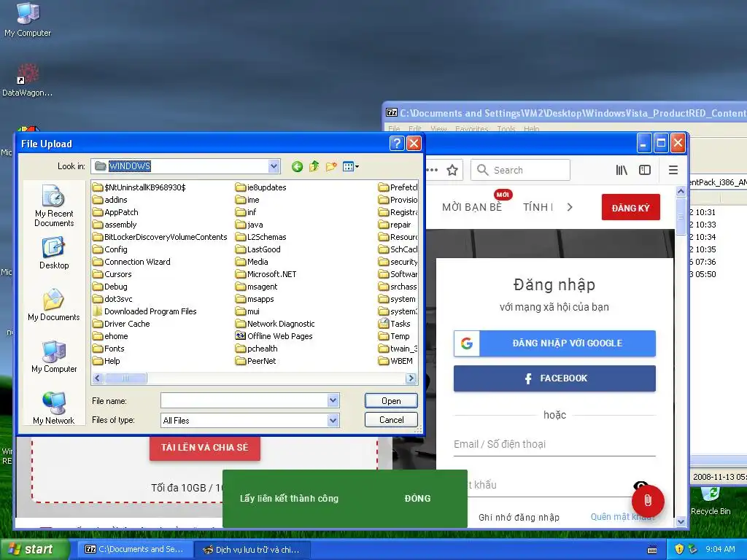The height and width of the screenshot is (560, 747).
Task: Select the assembly folder
Action: coord(115,225)
